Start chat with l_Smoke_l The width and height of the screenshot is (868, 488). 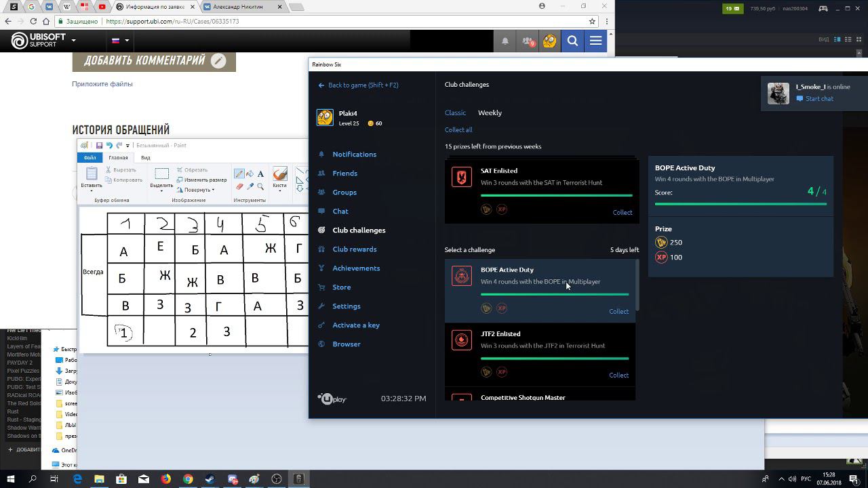[815, 98]
